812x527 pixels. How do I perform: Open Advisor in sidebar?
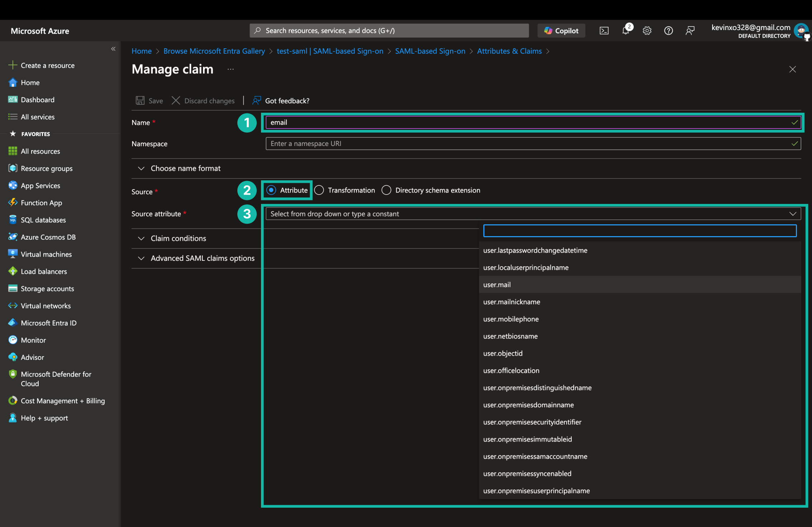point(32,357)
